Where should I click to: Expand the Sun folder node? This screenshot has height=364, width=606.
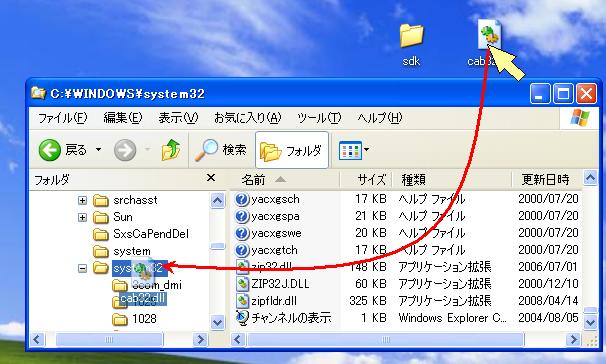point(82,217)
